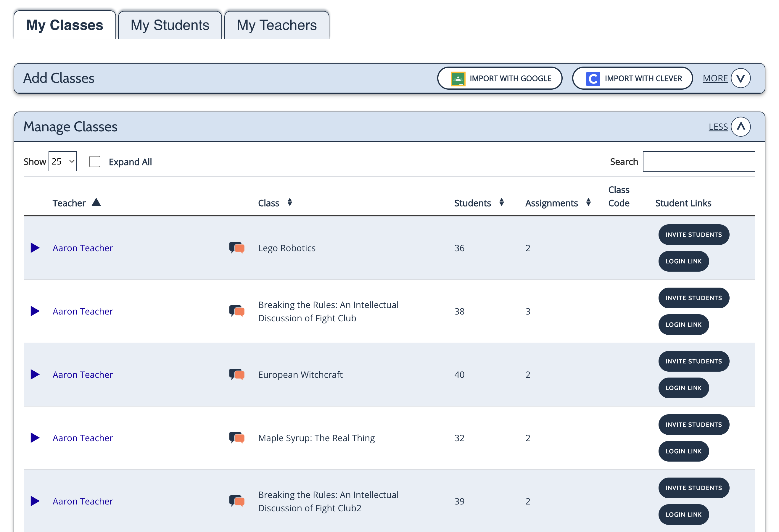Invite students to Maple Syrup class
Image resolution: width=779 pixels, height=532 pixels.
click(x=693, y=425)
